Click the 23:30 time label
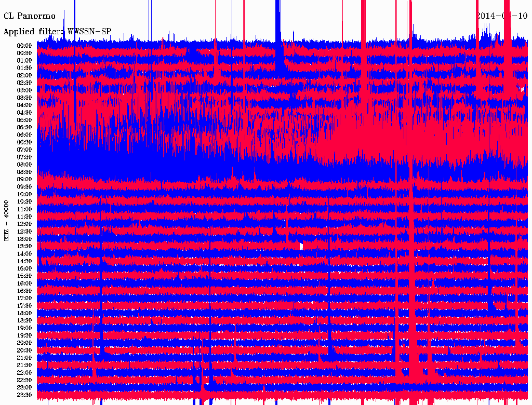 pos(24,395)
